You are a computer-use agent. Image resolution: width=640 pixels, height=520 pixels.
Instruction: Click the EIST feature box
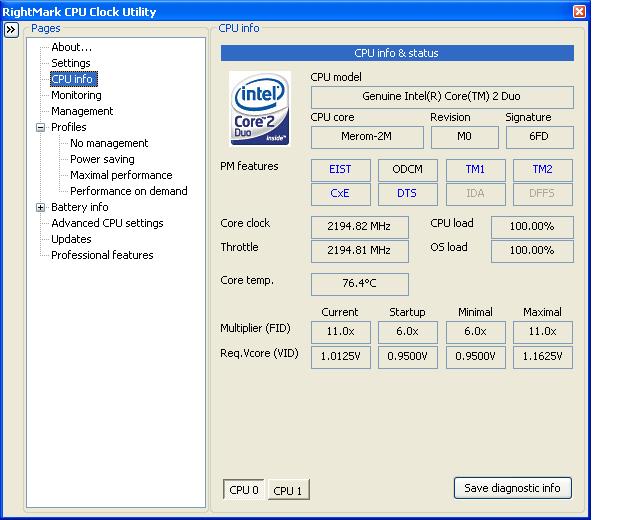[x=340, y=170]
